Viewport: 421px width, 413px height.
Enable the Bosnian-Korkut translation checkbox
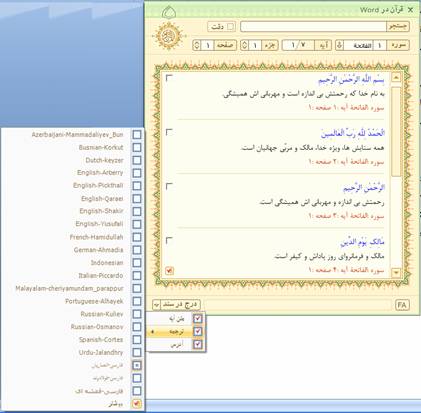(x=137, y=147)
